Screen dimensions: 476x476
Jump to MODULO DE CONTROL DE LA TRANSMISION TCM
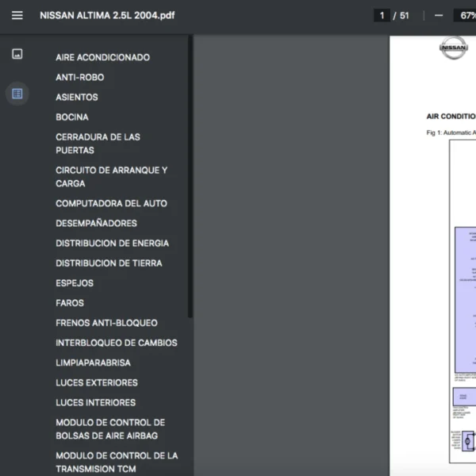(117, 463)
